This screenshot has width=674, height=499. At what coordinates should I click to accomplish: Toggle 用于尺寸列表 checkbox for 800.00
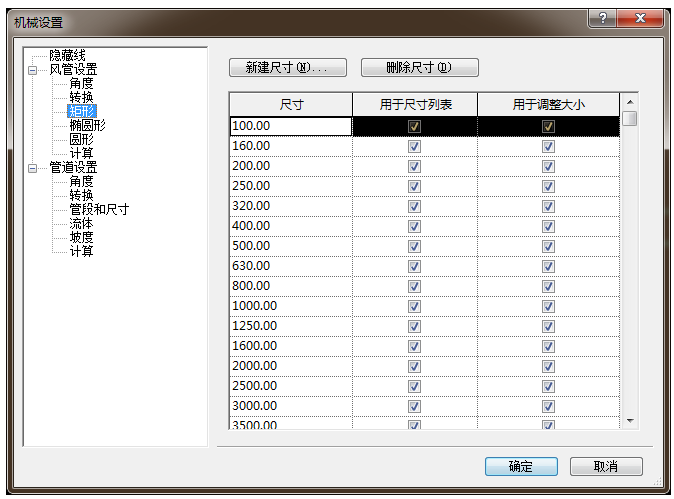coord(414,286)
